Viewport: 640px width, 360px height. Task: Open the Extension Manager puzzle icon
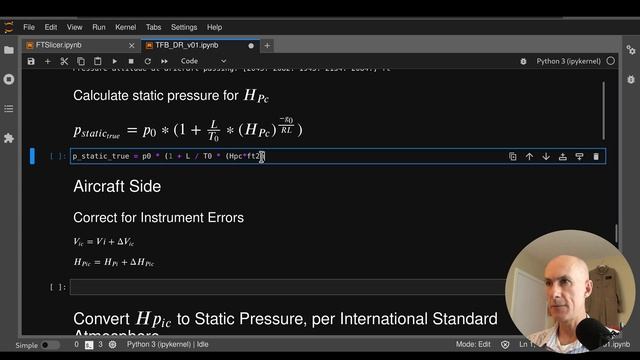click(x=9, y=138)
